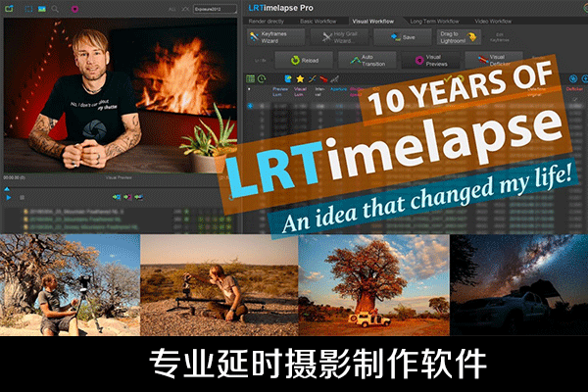The image size is (588, 392).
Task: Launch the Keyframes Wizard button
Action: point(275,37)
